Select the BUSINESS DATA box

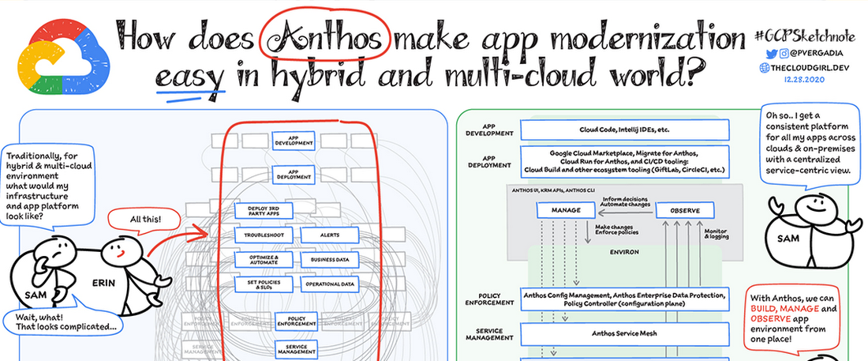[330, 260]
